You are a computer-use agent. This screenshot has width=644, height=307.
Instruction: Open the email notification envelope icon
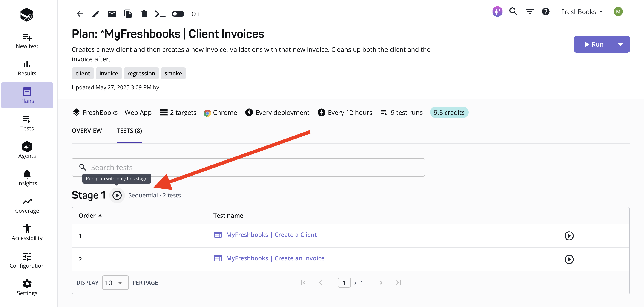click(112, 14)
